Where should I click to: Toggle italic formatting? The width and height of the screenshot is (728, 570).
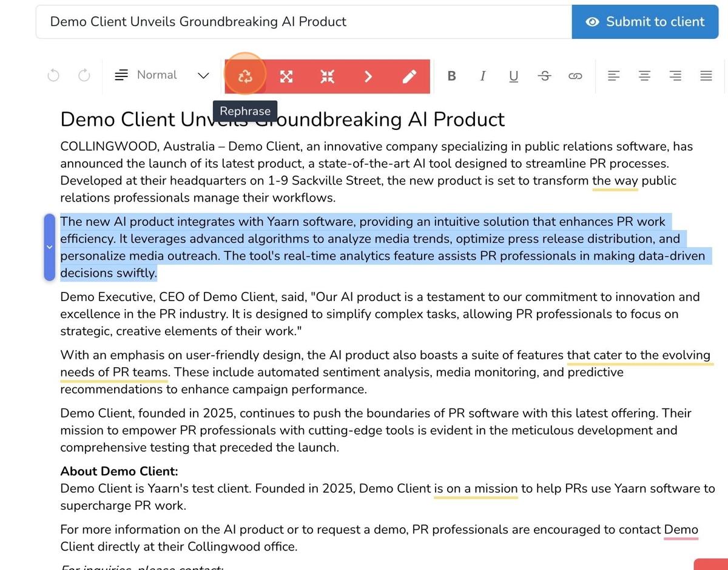483,76
